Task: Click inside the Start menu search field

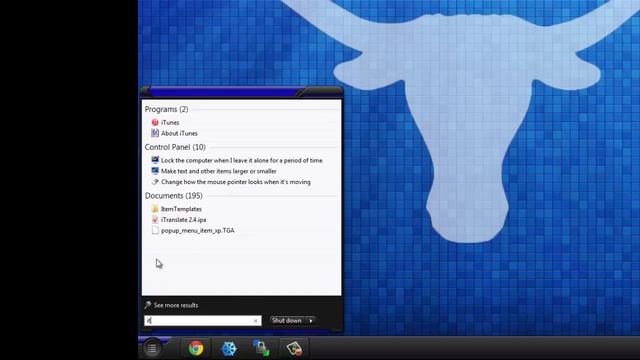Action: point(203,321)
